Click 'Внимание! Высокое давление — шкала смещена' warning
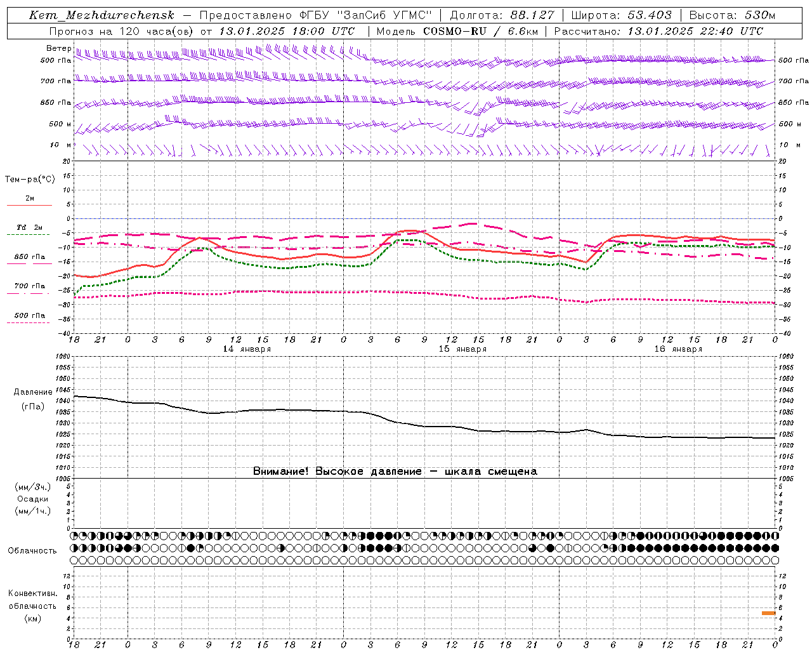Viewport: 812px width, 650px height. [395, 472]
